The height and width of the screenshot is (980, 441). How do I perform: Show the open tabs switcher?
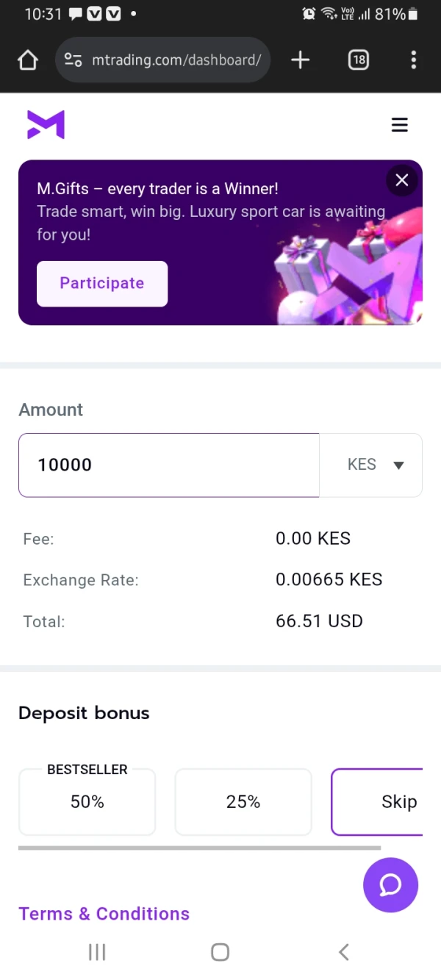(x=358, y=60)
